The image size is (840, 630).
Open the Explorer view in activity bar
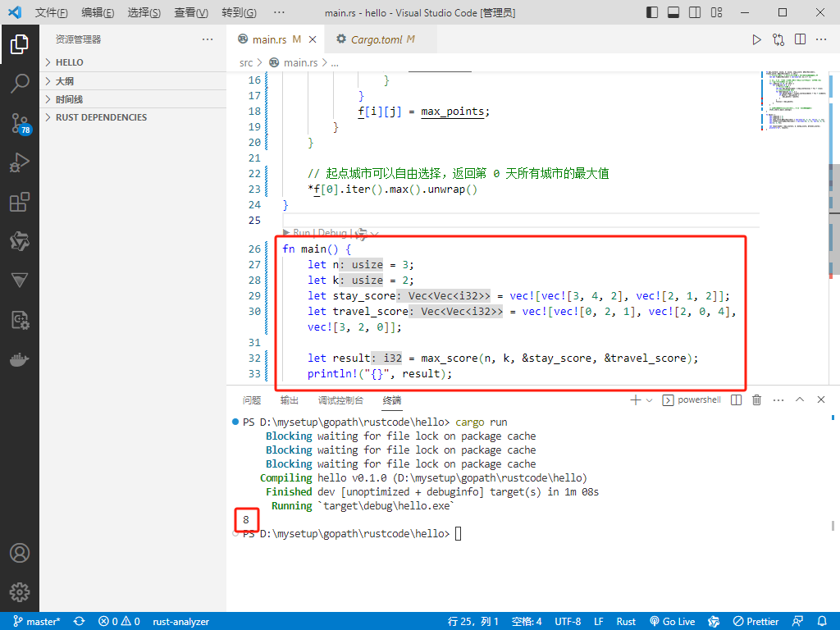tap(20, 44)
